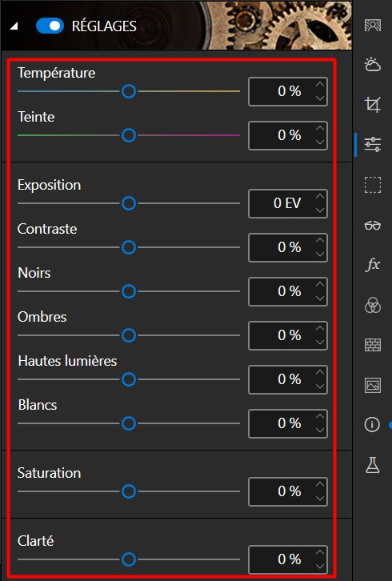Collapse the RÉGLAGES section triangle
The image size is (392, 581).
point(14,26)
